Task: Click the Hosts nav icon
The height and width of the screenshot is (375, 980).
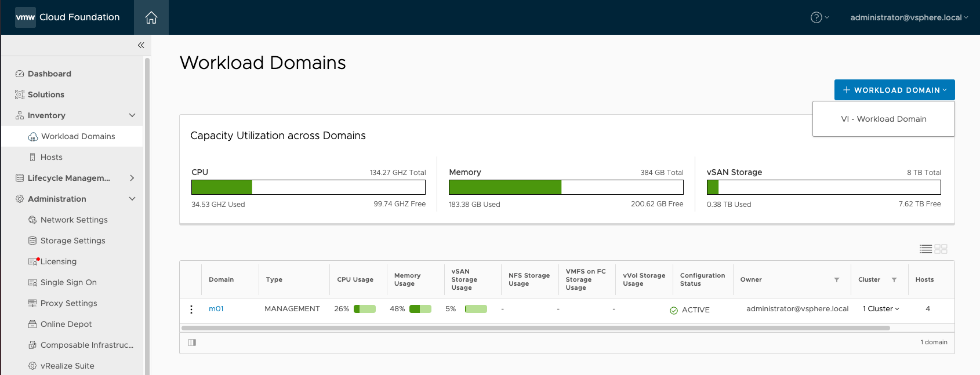Action: (33, 157)
